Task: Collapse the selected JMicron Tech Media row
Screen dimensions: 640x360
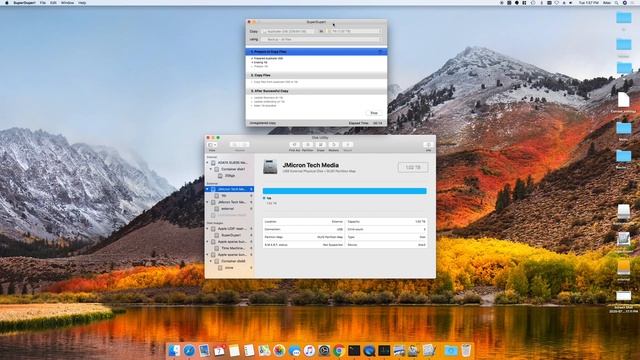Action: (x=207, y=189)
